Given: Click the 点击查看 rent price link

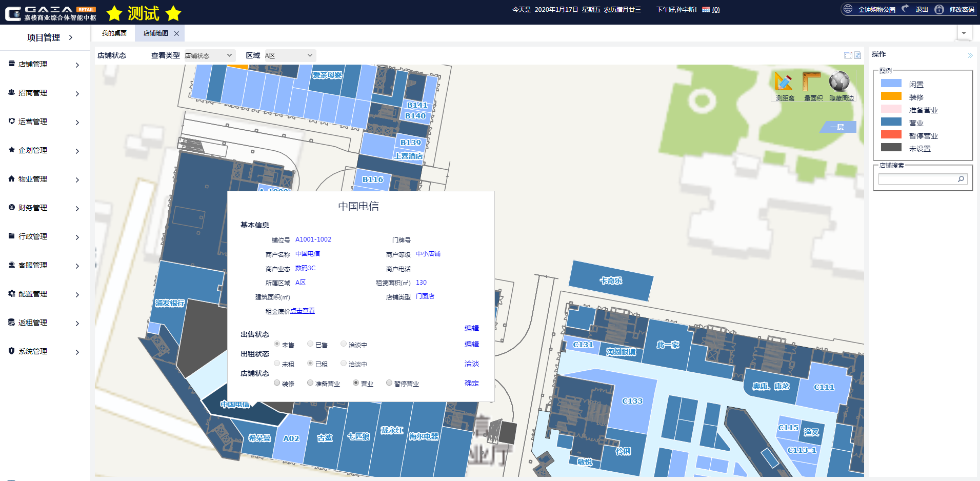Looking at the screenshot, I should [303, 311].
